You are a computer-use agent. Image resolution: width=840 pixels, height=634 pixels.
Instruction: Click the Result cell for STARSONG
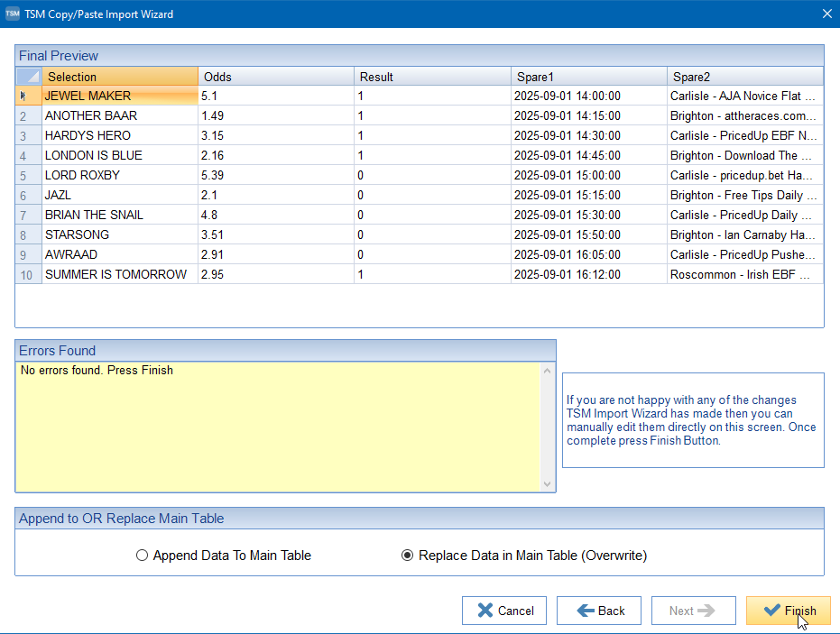[432, 234]
